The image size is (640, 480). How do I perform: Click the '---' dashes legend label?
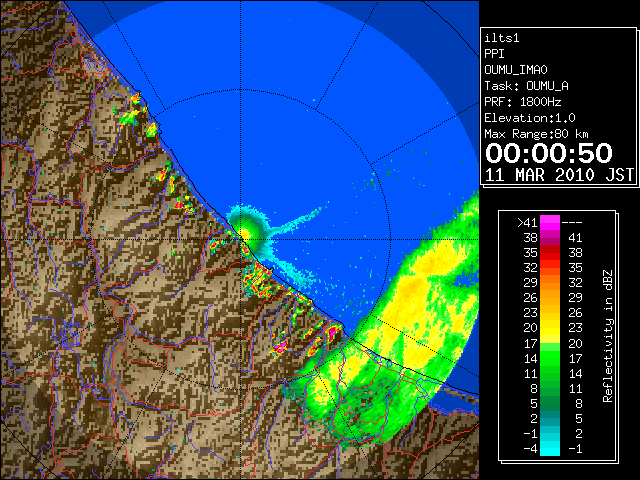point(572,223)
